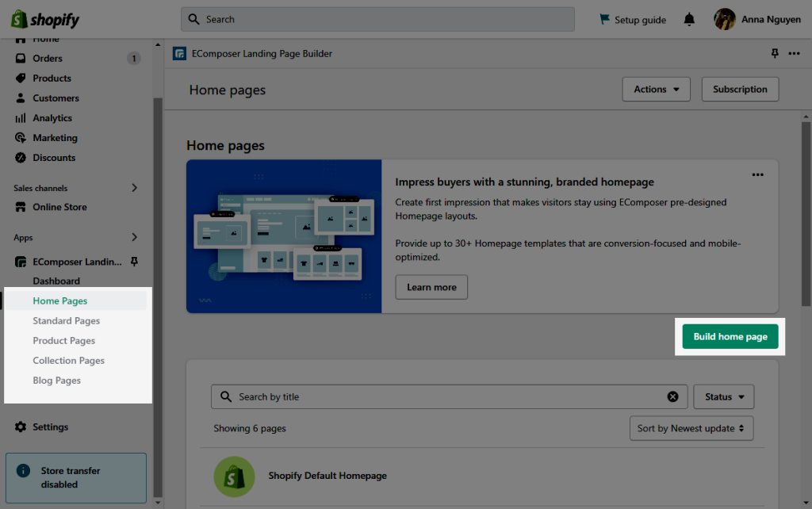Click the Settings gear icon
Viewport: 812px width, 509px height.
tap(20, 427)
